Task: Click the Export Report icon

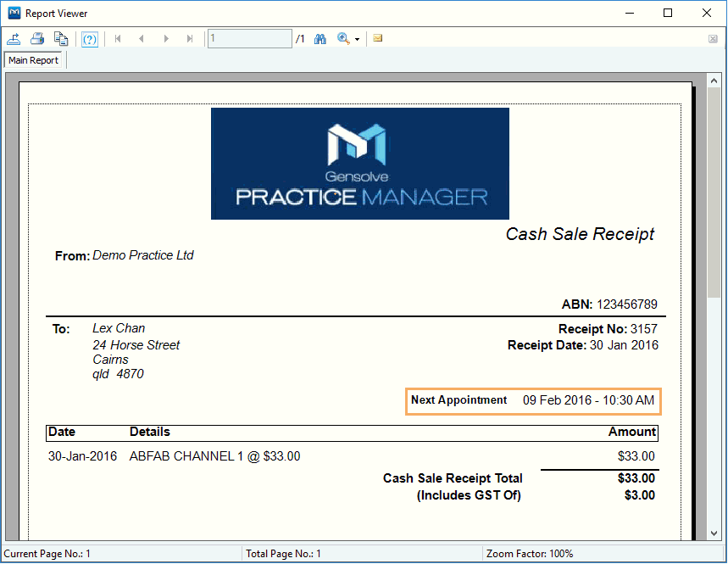Action: pyautogui.click(x=14, y=39)
